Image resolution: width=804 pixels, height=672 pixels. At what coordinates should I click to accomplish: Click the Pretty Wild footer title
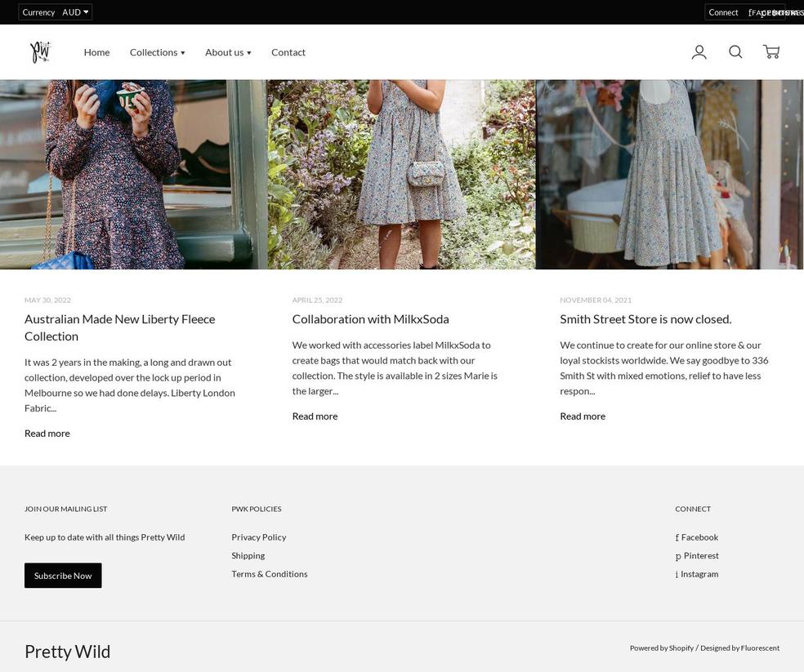[x=67, y=652]
